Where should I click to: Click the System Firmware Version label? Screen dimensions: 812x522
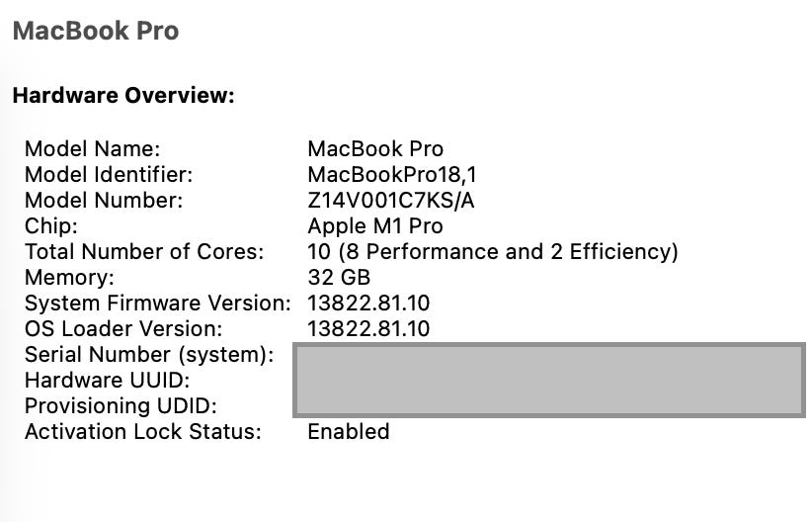click(158, 304)
